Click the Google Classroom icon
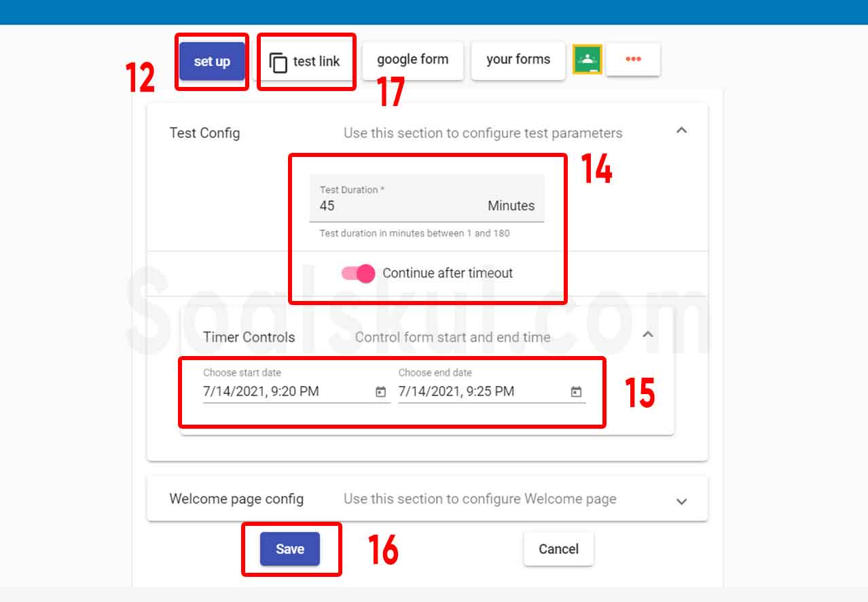The width and height of the screenshot is (868, 602). click(587, 60)
